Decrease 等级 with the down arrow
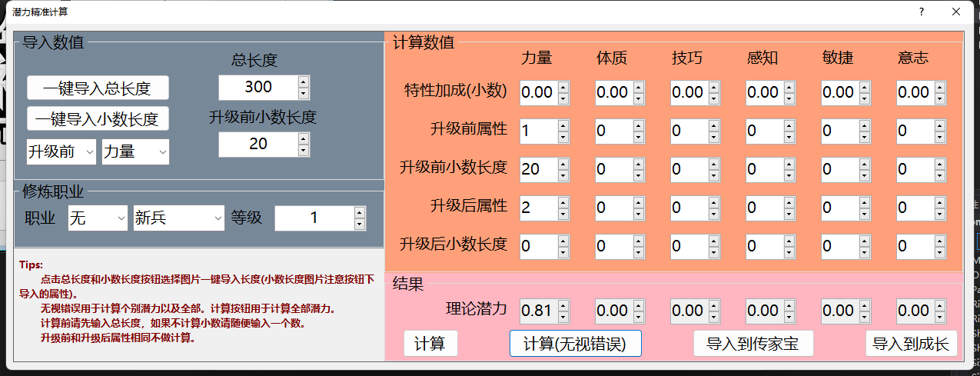 point(360,224)
